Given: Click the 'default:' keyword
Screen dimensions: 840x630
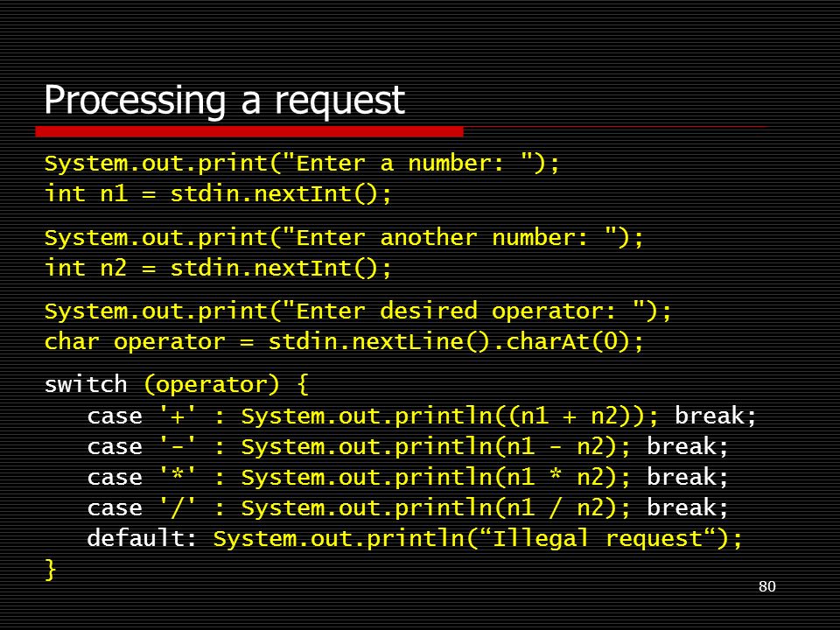Looking at the screenshot, I should tap(142, 538).
